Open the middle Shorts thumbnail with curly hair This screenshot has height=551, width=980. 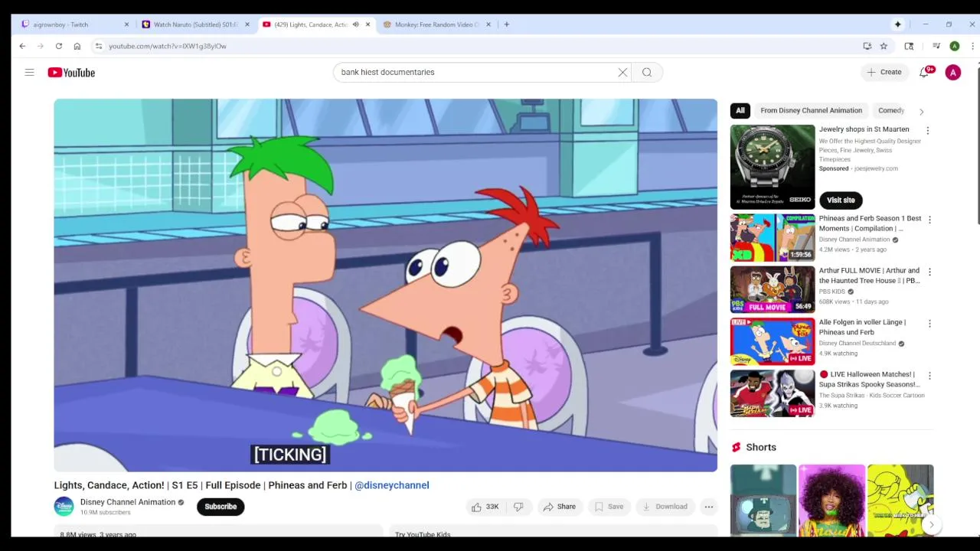pos(832,499)
